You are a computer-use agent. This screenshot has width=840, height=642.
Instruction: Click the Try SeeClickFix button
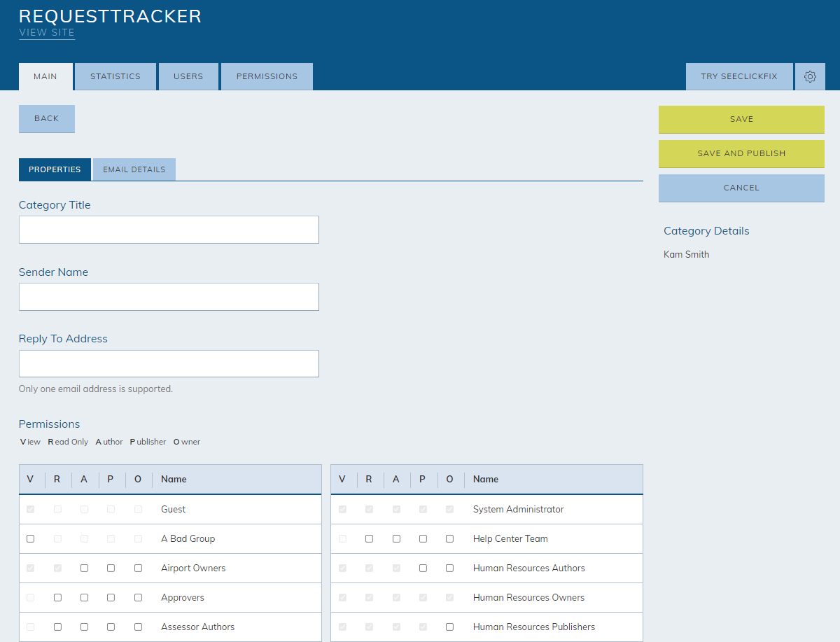[x=739, y=76]
